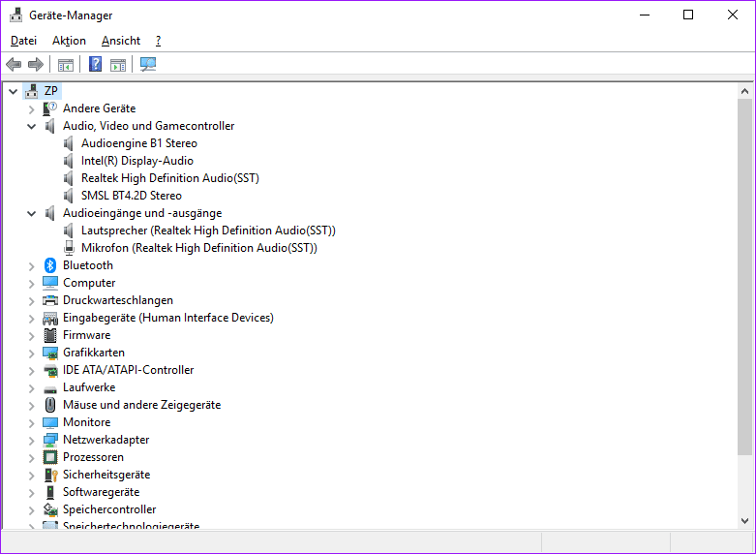Screen dimensions: 756x554
Task: Expand the Monitore category arrow
Action: (x=31, y=423)
